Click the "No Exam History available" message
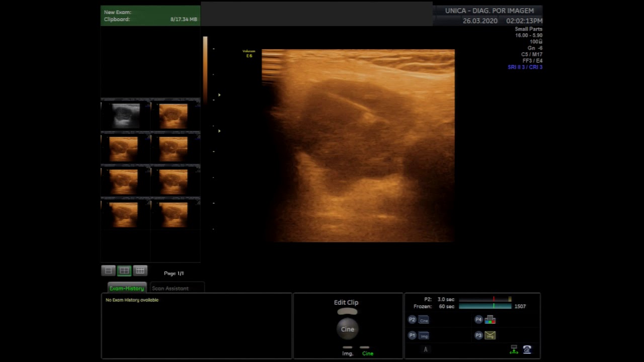Screen dimensions: 644x362 (x=132, y=300)
